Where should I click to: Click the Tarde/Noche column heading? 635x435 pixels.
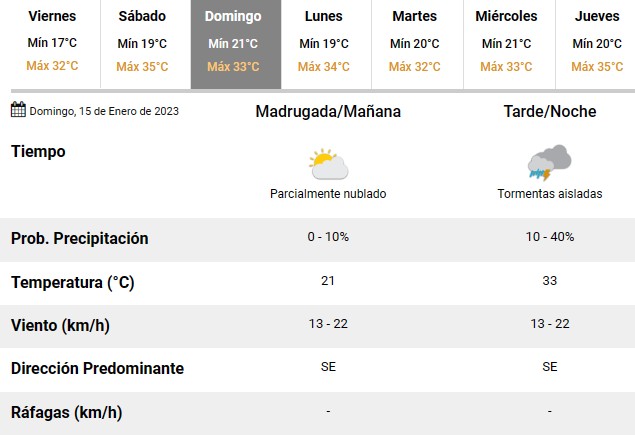550,111
